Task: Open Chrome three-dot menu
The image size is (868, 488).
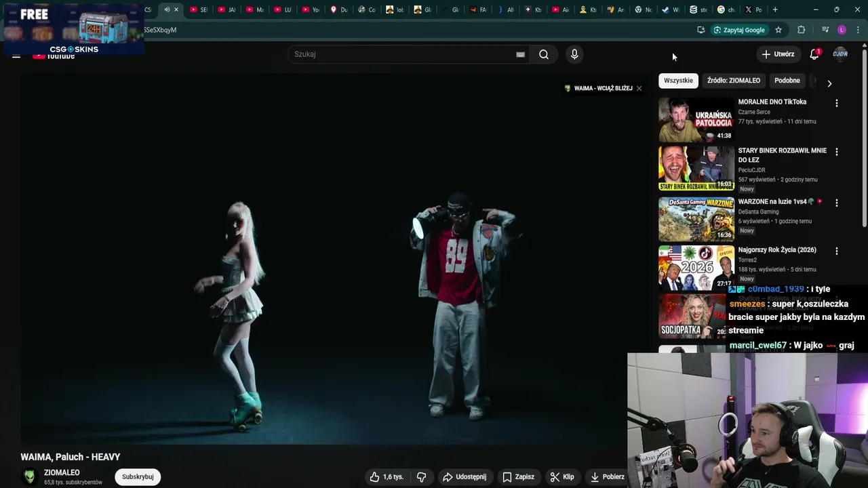Action: 858,30
